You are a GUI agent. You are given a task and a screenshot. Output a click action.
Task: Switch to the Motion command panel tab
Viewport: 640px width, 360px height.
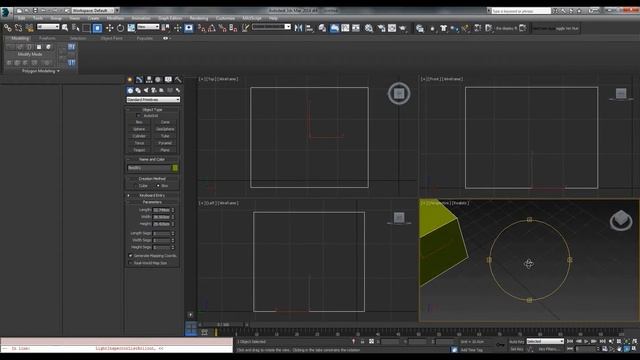(158, 80)
